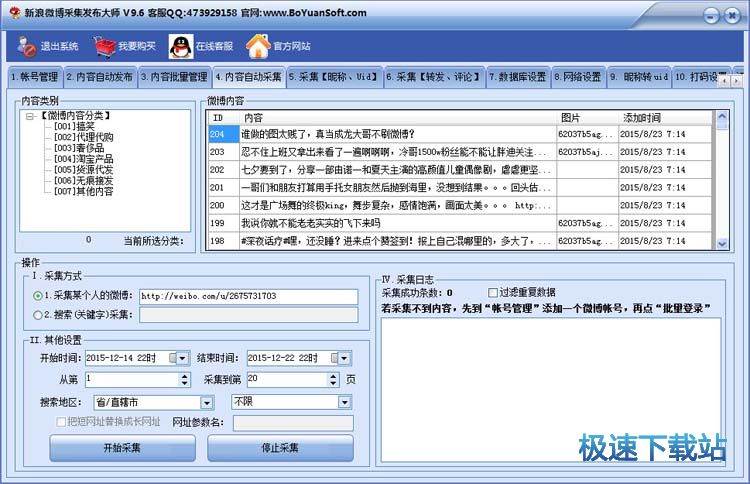Image resolution: width=750 pixels, height=484 pixels.
Task: Open the 不限 city dropdown
Action: (344, 402)
